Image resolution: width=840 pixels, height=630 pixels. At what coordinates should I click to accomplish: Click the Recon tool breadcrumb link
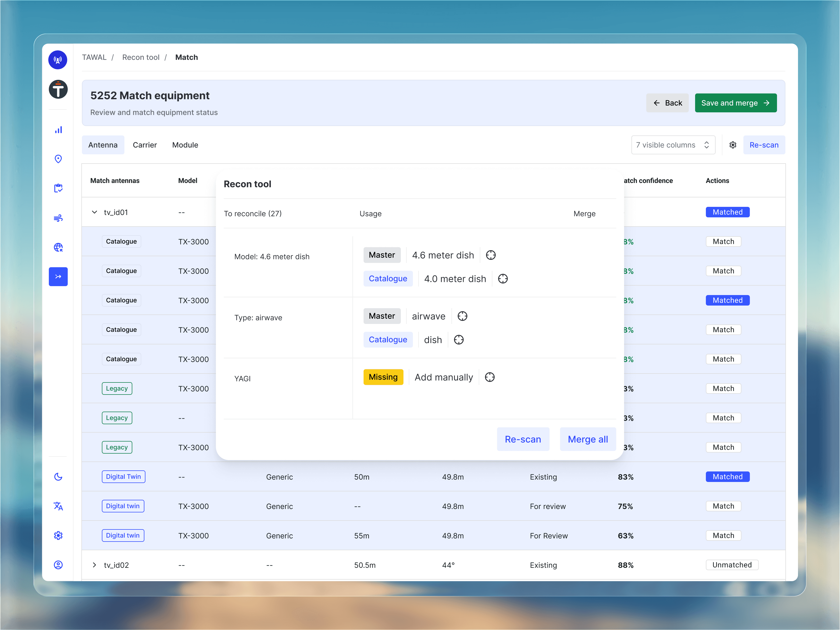pos(140,57)
